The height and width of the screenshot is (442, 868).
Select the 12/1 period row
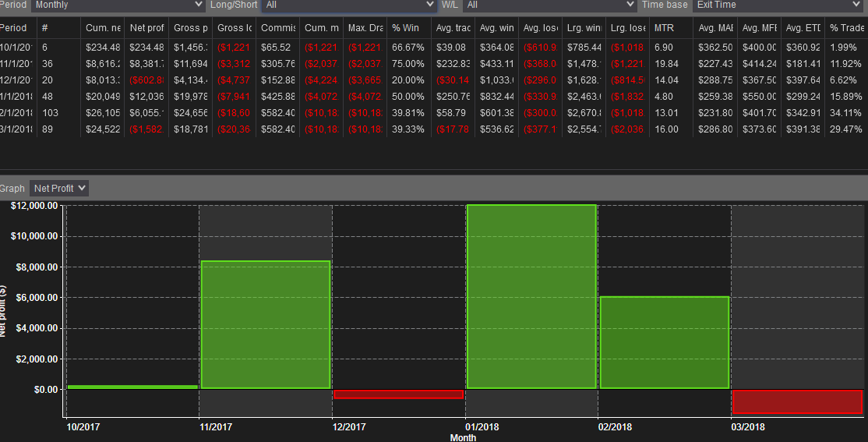coord(434,80)
